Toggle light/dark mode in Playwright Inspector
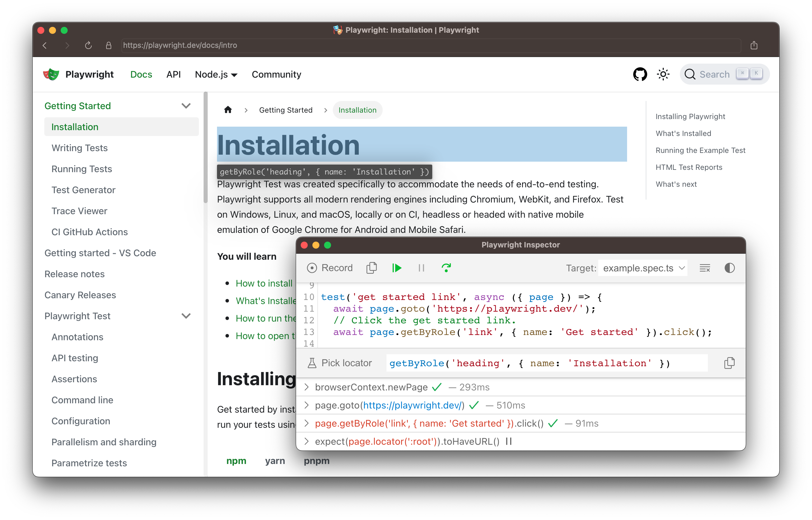This screenshot has height=520, width=812. point(730,268)
